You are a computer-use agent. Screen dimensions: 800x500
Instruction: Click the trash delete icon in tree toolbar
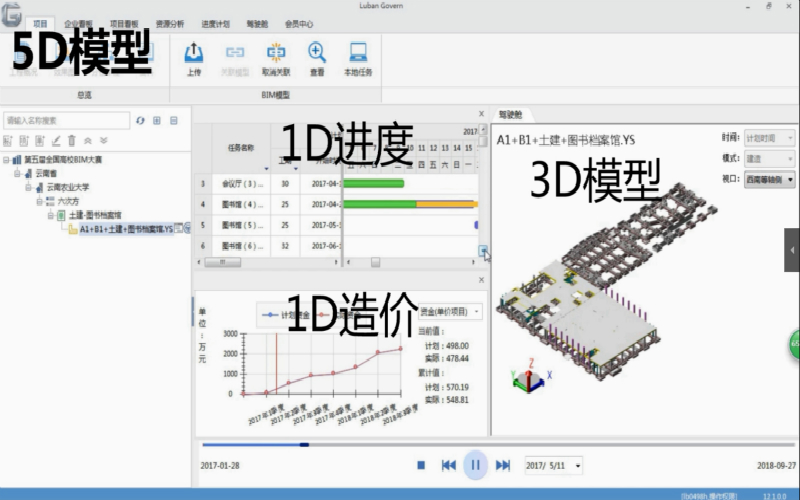point(72,140)
